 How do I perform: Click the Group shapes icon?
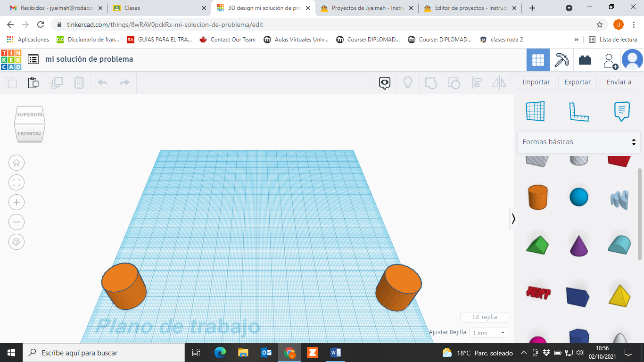coord(431,83)
